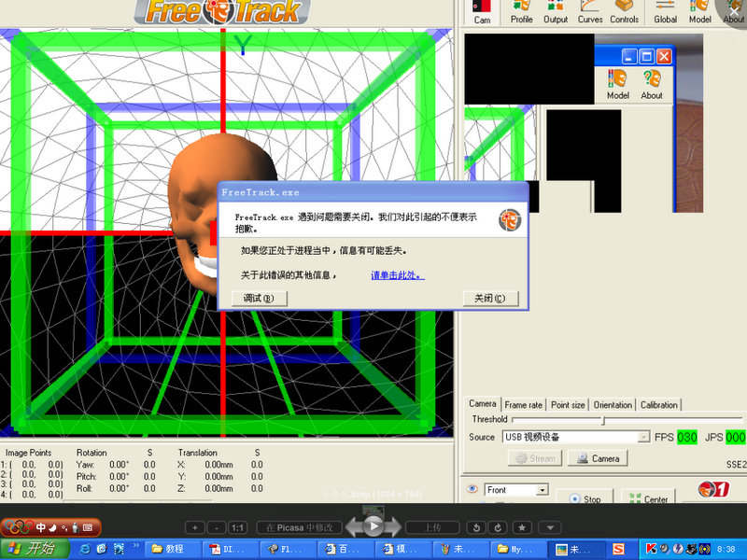
Task: Click the 上传 upload button
Action: [432, 527]
